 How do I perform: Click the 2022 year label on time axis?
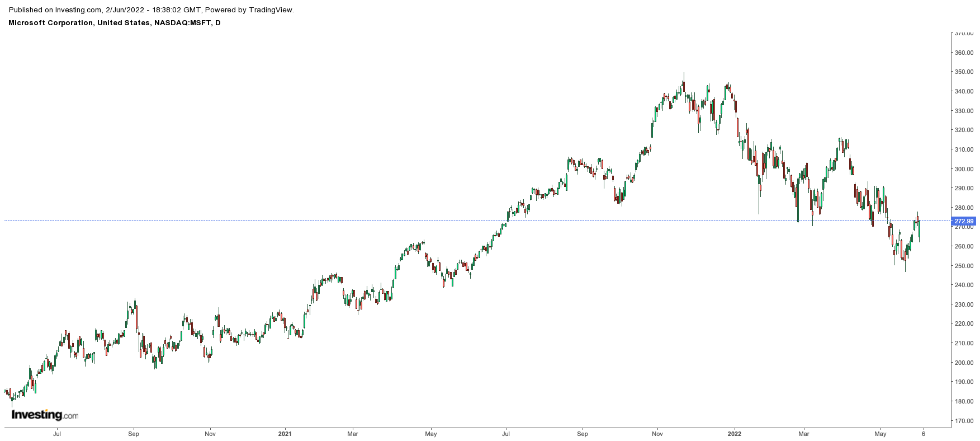[735, 434]
